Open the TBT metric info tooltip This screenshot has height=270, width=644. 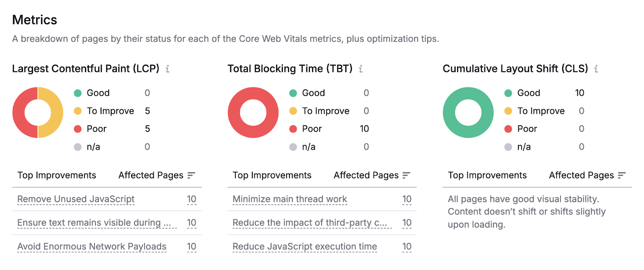pos(361,69)
